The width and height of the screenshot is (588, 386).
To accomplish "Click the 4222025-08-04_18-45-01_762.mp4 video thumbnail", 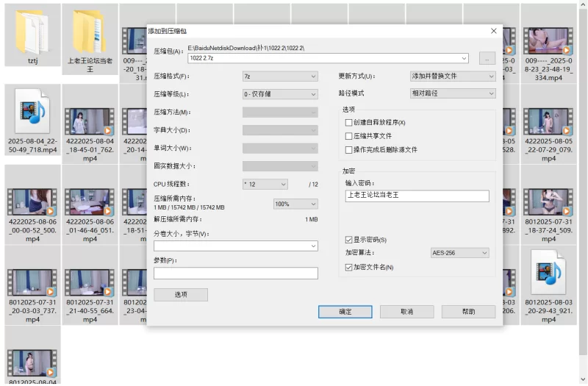I will coord(90,119).
